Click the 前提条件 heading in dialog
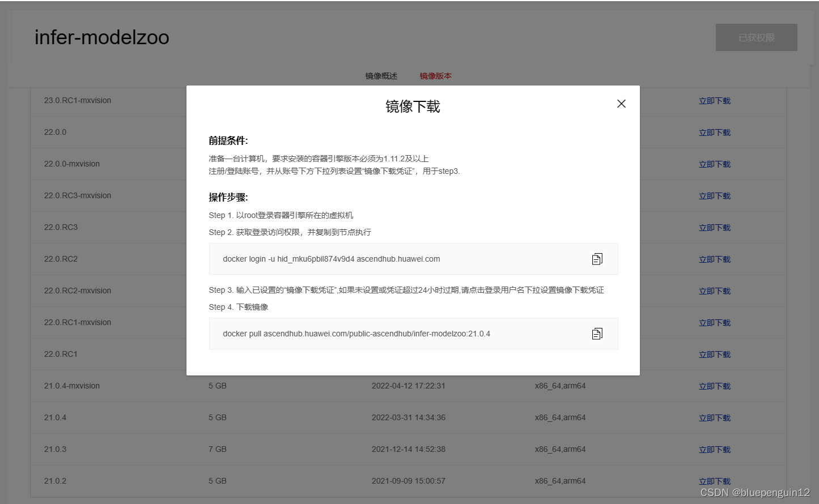This screenshot has width=819, height=504. pyautogui.click(x=228, y=141)
